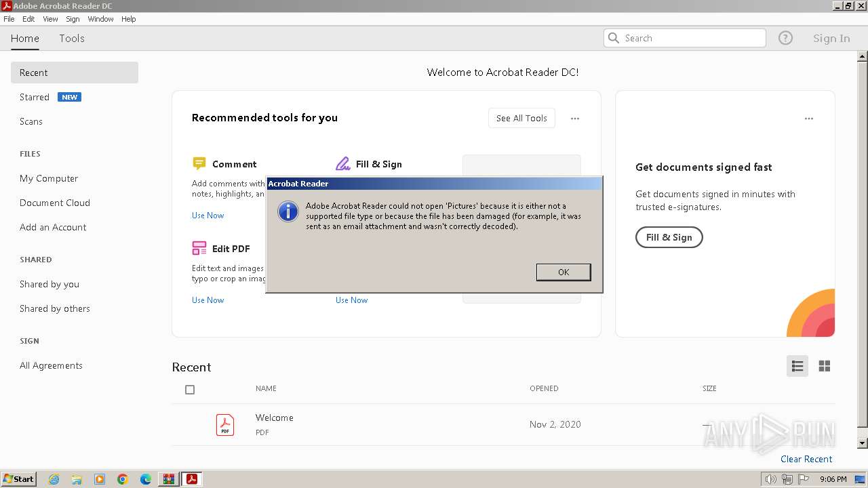This screenshot has height=488, width=868.
Task: Click the Fill & Sign pill button
Action: tap(669, 237)
